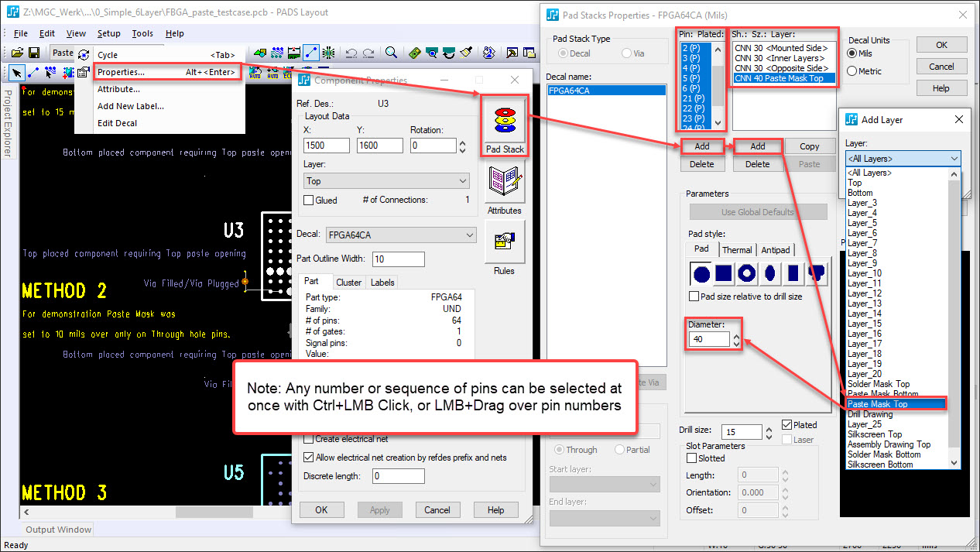Choose the annular ring pad style
Image resolution: width=980 pixels, height=552 pixels.
coord(747,273)
